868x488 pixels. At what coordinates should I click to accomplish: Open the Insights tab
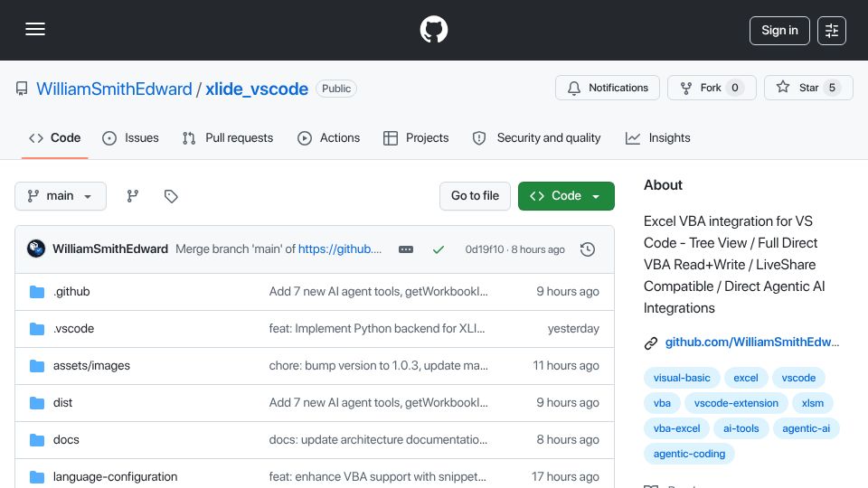pyautogui.click(x=657, y=137)
